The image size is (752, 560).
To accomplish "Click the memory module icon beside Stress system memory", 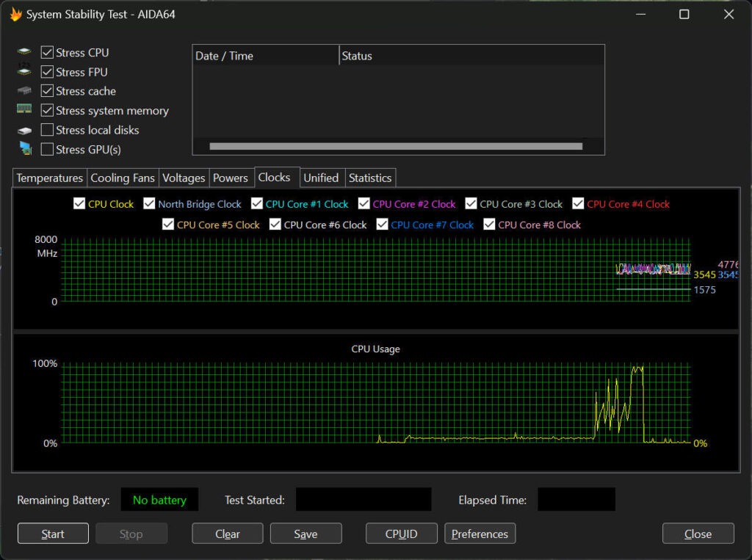I will [x=24, y=109].
